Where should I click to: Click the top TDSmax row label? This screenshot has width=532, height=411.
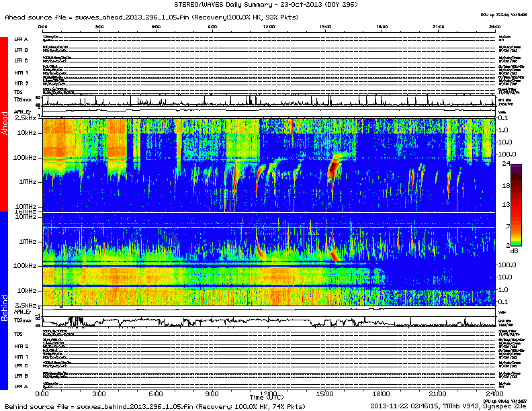[x=21, y=100]
